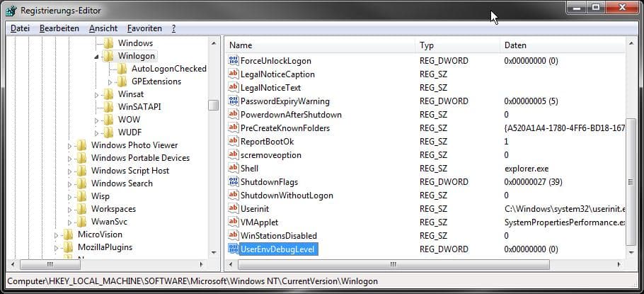Click the ReportBootOk string icon
This screenshot has width=644, height=294.
point(234,142)
